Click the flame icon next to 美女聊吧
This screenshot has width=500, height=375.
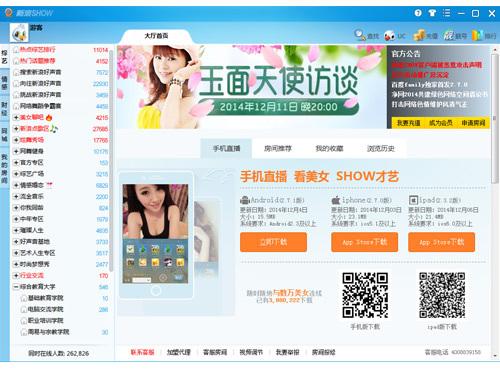[x=49, y=117]
